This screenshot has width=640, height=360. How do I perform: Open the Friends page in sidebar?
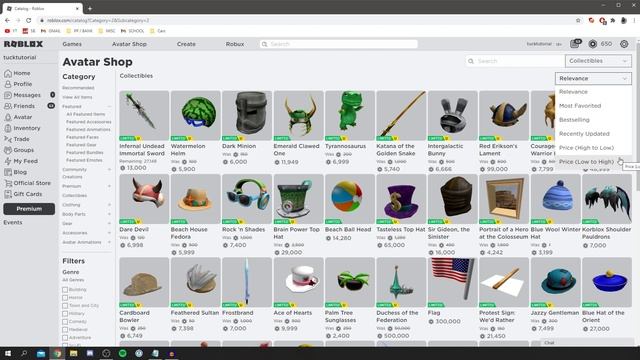[x=19, y=106]
